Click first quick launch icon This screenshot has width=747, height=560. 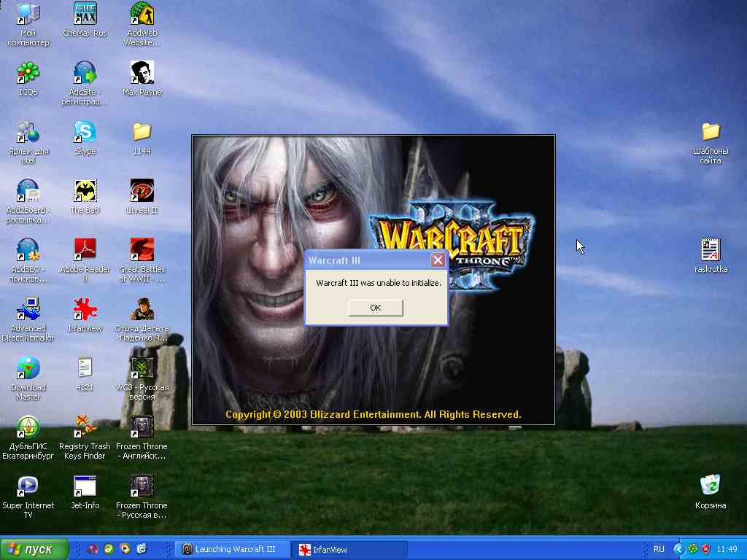[x=93, y=549]
